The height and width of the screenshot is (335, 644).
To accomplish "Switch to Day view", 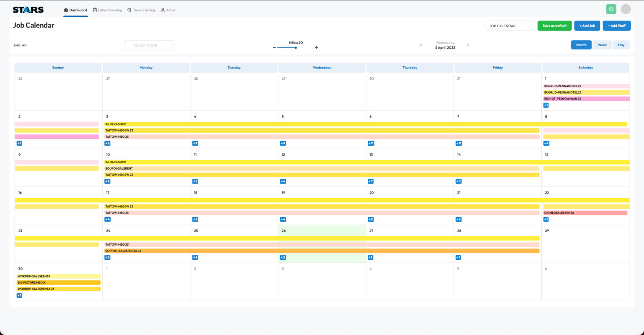I will tap(621, 45).
